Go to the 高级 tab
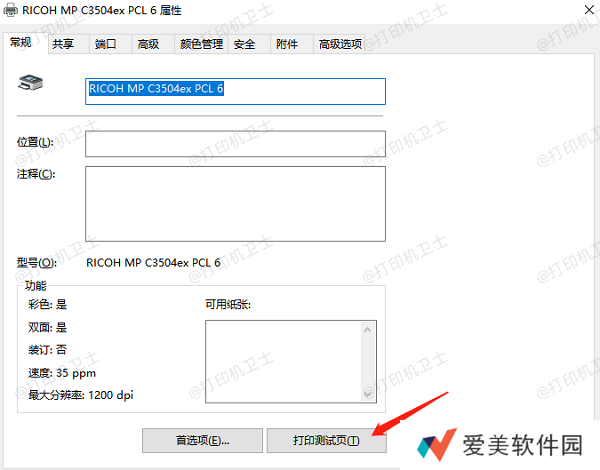The width and height of the screenshot is (600, 470). pyautogui.click(x=148, y=44)
